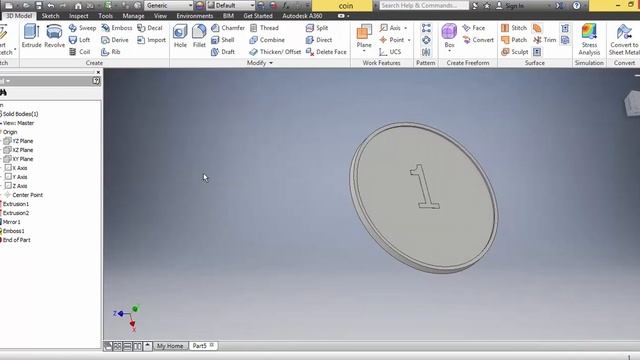Image resolution: width=640 pixels, height=360 pixels.
Task: Select the Trim surface tool
Action: [544, 40]
